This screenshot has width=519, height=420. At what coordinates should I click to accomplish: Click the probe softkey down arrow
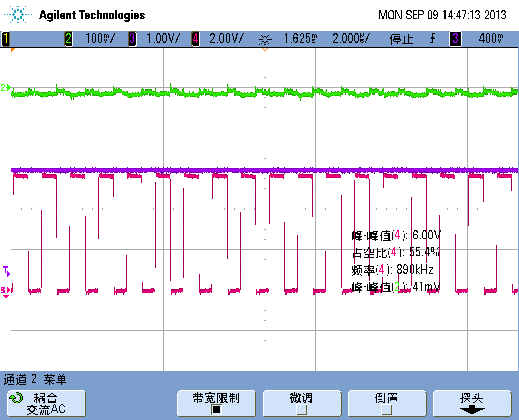coord(472,410)
